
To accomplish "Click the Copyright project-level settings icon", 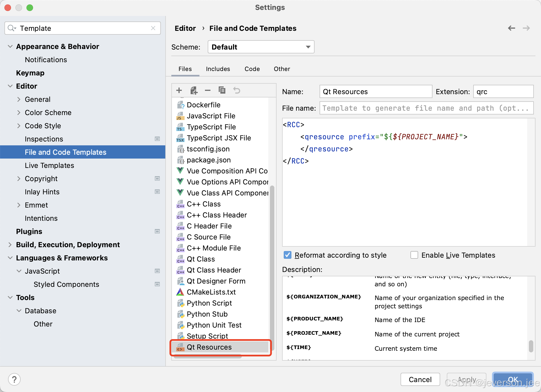I will tap(157, 178).
